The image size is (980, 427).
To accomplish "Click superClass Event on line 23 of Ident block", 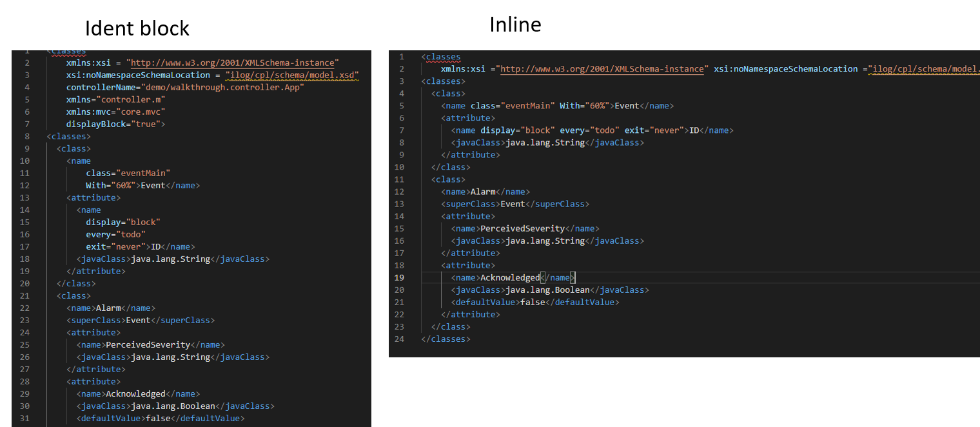I will pyautogui.click(x=138, y=320).
